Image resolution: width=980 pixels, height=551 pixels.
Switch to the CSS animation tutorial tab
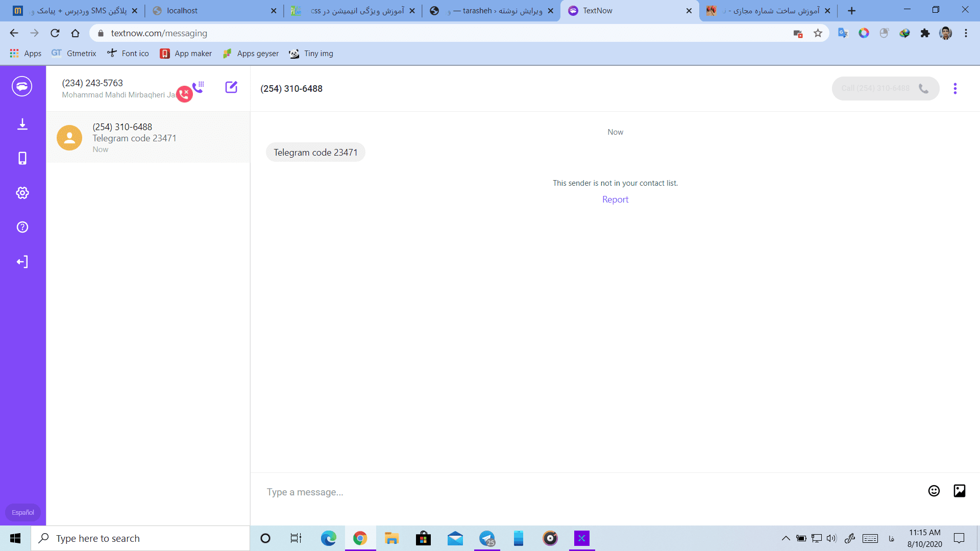352,11
